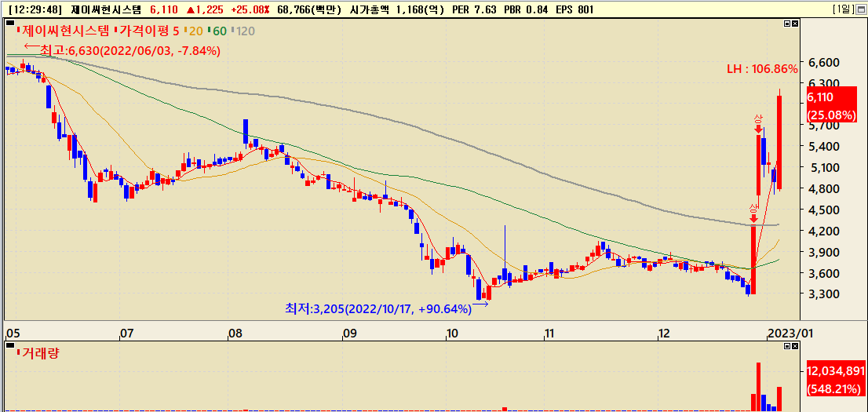Maximize the price chart pane
The height and width of the screenshot is (412, 868).
tap(787, 24)
